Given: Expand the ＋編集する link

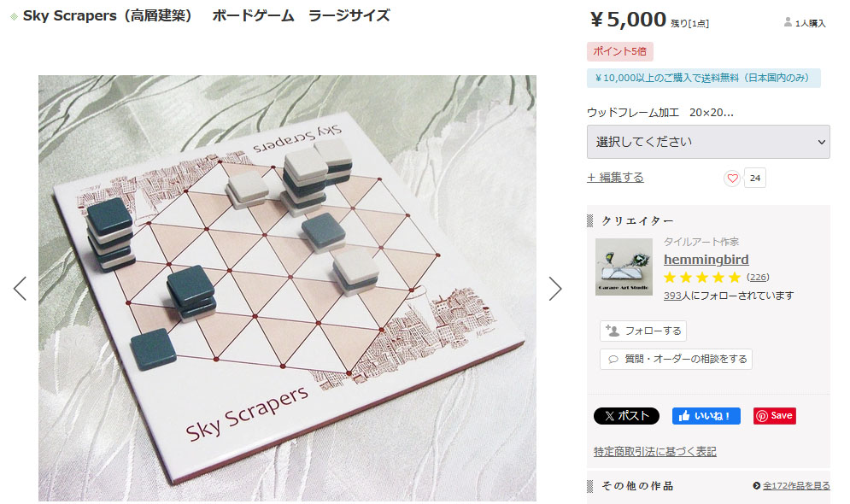Looking at the screenshot, I should click(x=615, y=177).
